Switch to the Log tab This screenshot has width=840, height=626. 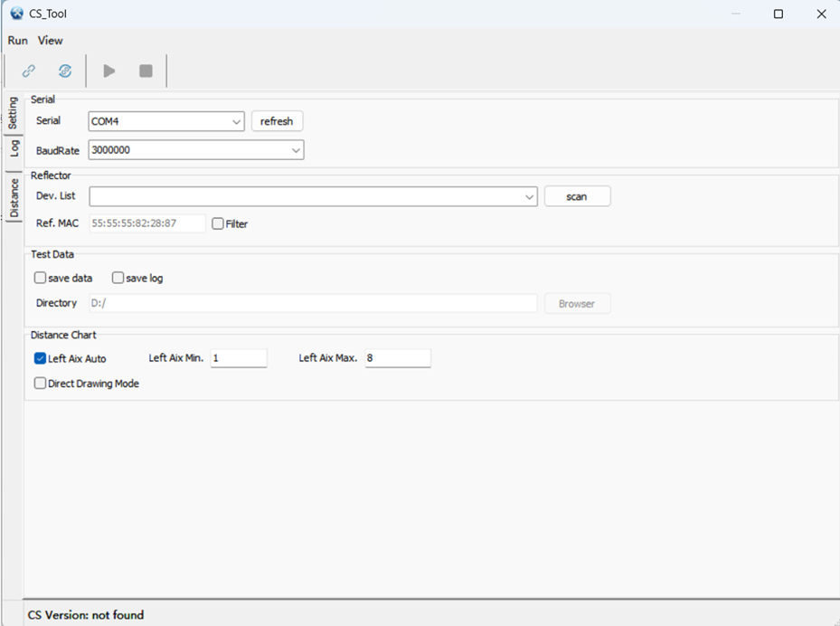[14, 147]
